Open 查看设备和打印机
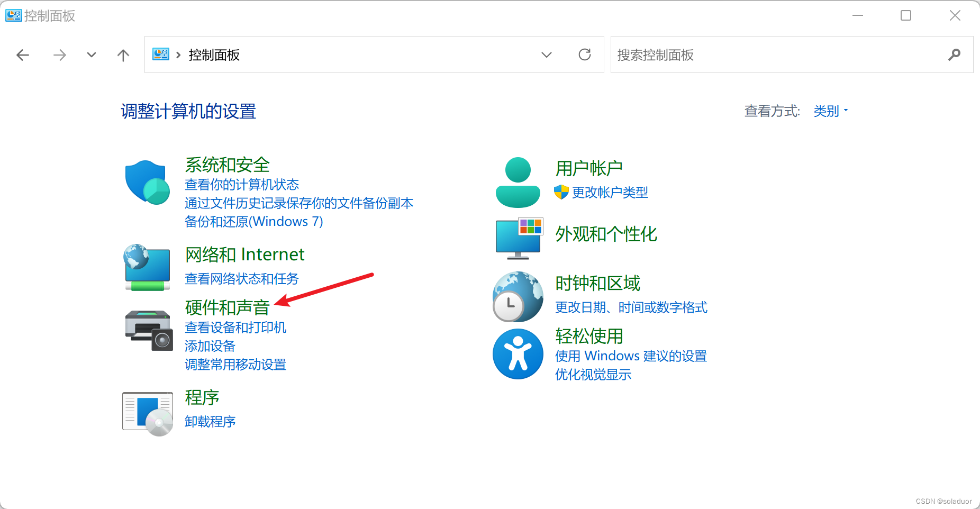The height and width of the screenshot is (509, 980). pos(235,327)
